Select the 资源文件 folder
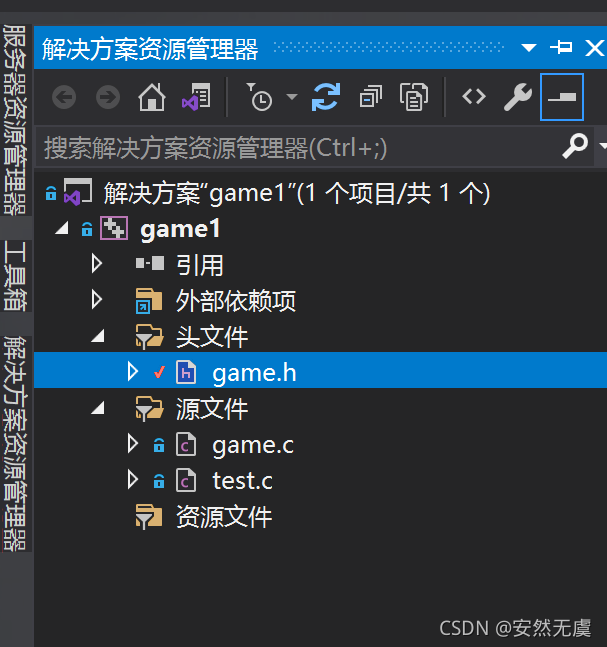This screenshot has height=647, width=607. 224,517
